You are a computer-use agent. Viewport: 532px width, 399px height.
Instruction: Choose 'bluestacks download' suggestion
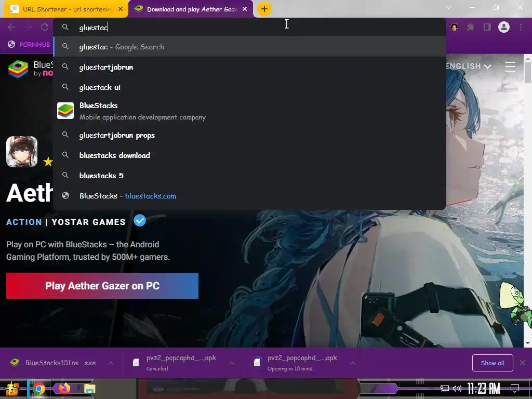point(249,155)
